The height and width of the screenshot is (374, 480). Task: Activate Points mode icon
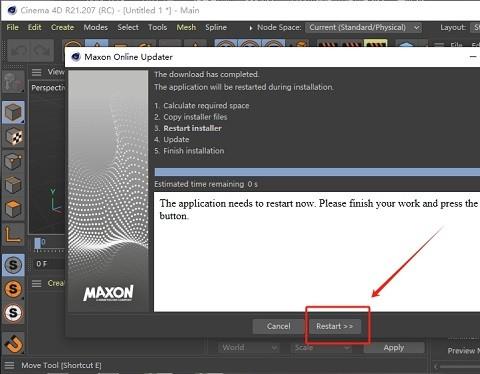[13, 161]
